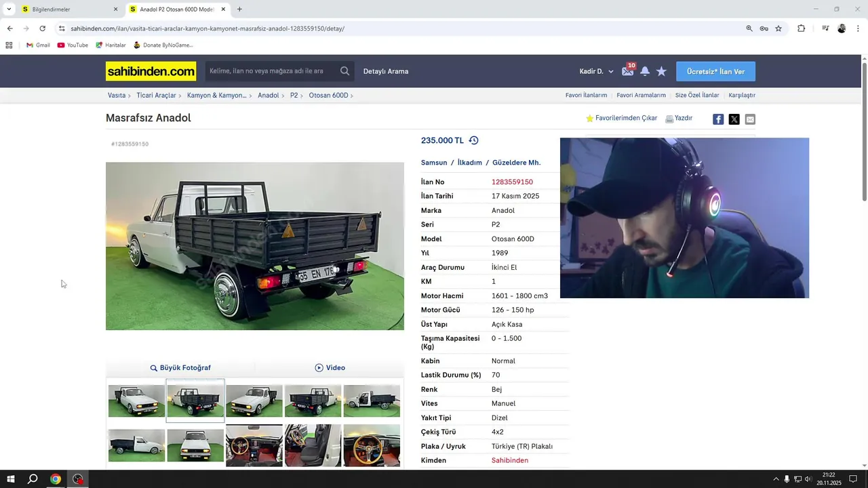
Task: Open the Donate ByNoGame bookmark
Action: (163, 45)
